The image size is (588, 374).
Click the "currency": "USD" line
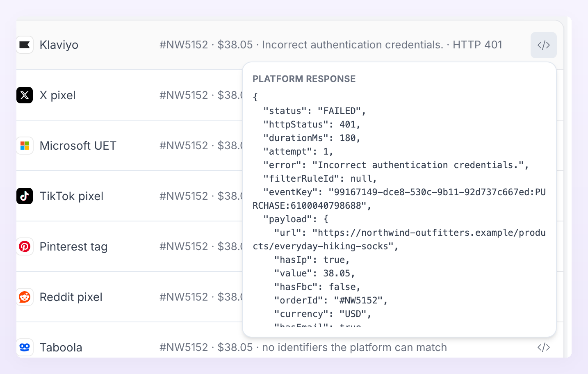tap(323, 314)
